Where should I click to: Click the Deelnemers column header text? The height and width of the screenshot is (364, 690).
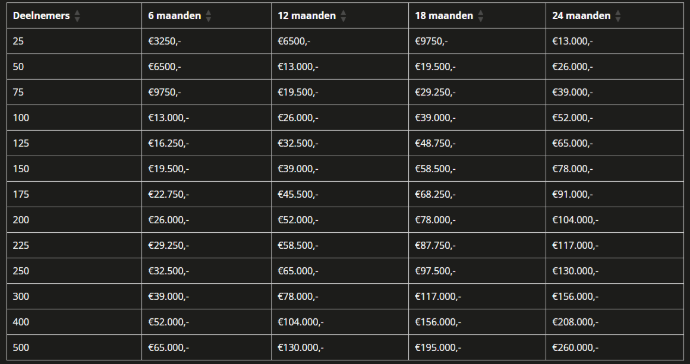[x=41, y=16]
